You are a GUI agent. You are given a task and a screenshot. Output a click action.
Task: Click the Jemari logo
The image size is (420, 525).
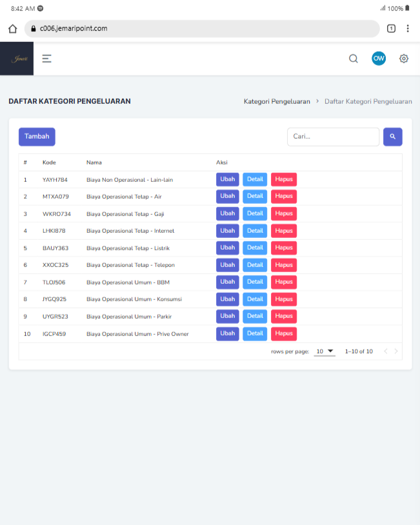click(17, 59)
